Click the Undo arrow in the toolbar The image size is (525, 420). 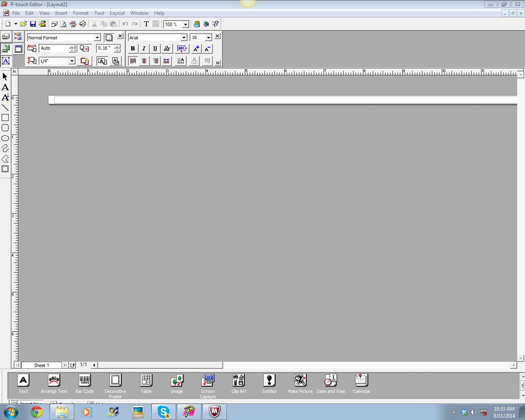point(125,24)
